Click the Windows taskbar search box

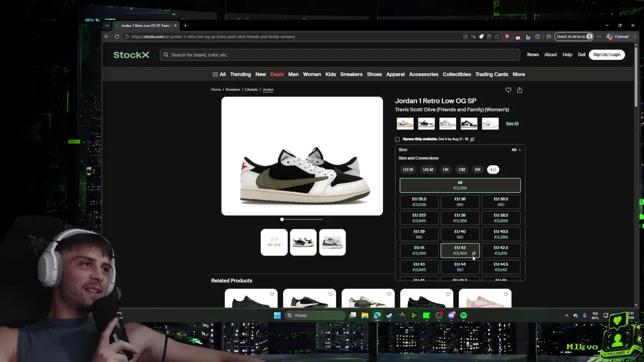point(316,315)
